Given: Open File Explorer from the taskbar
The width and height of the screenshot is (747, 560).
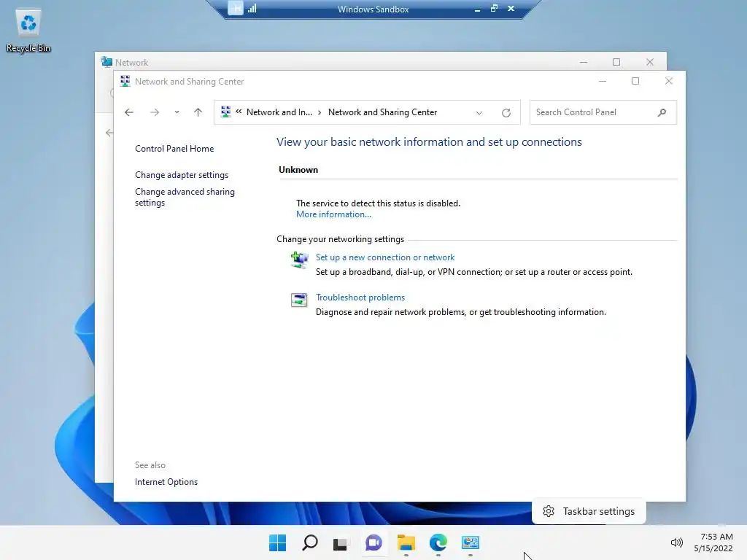Looking at the screenshot, I should [x=406, y=542].
